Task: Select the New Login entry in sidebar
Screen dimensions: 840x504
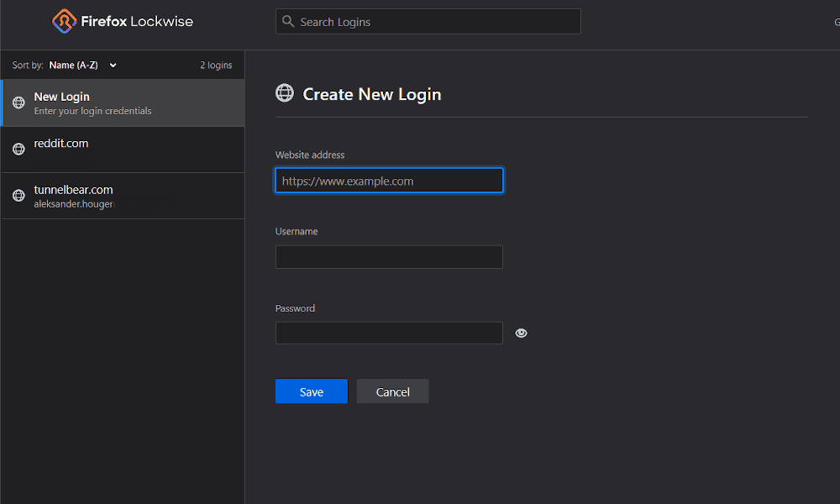Action: tap(123, 102)
